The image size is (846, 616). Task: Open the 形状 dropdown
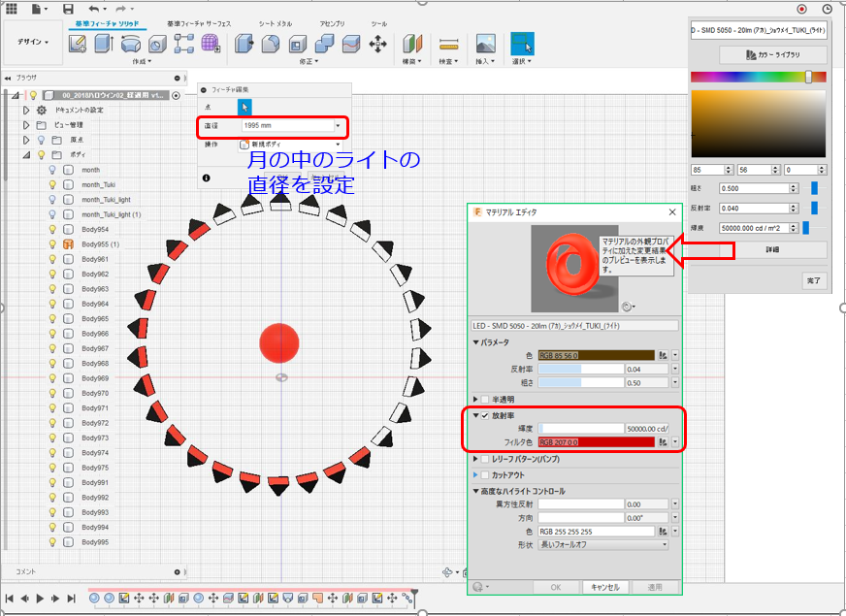click(x=603, y=545)
